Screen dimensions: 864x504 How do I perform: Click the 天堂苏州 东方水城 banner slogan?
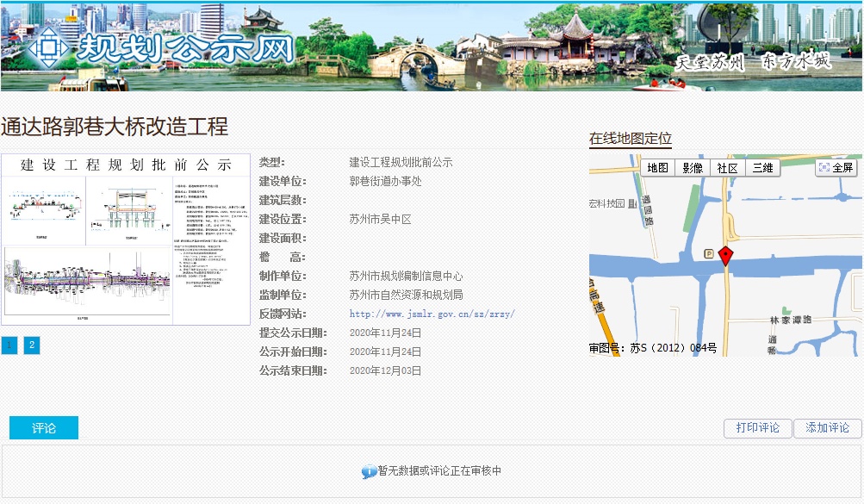point(753,62)
